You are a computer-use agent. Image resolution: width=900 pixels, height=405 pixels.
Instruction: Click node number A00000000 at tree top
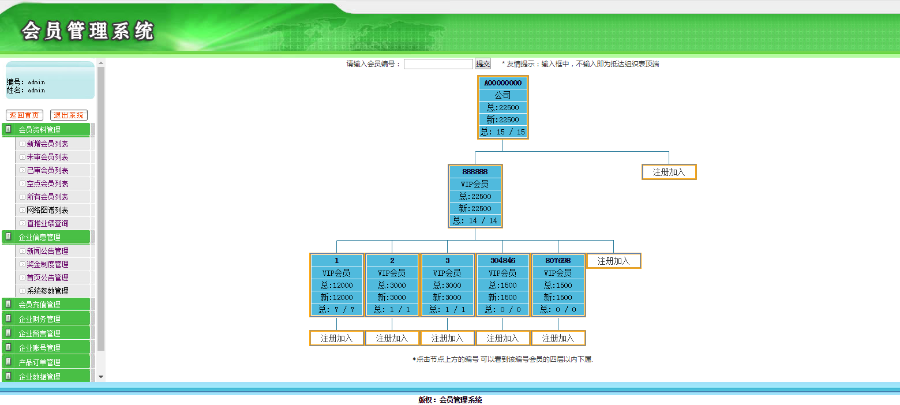pyautogui.click(x=503, y=83)
